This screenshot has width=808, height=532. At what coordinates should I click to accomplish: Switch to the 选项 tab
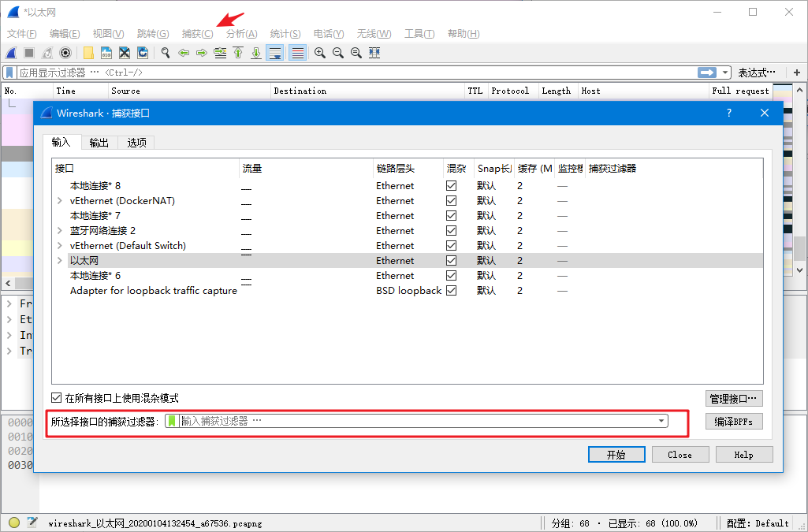(136, 143)
